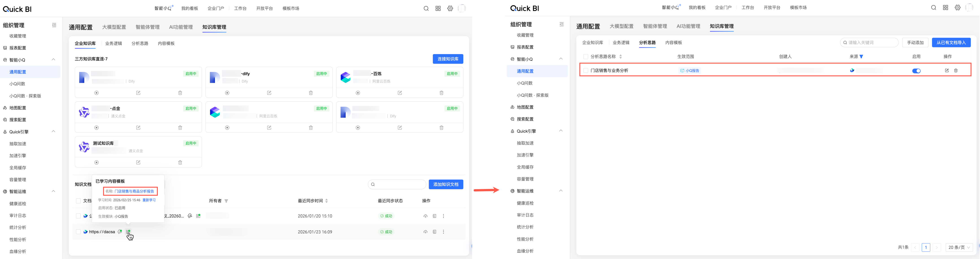Select the https://dacsa document checkbox
Image resolution: width=980 pixels, height=259 pixels.
pyautogui.click(x=78, y=232)
